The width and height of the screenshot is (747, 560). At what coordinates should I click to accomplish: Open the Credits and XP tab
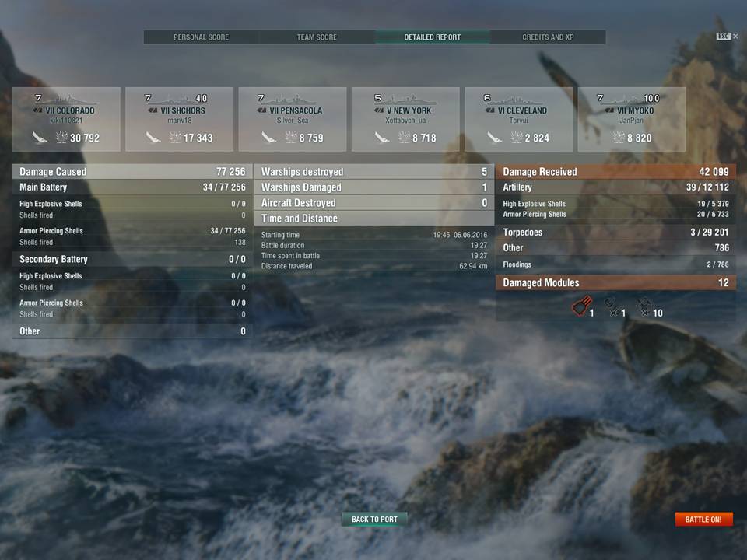pos(548,37)
